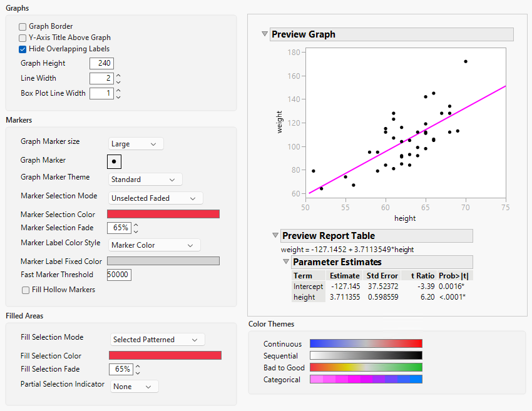Select the Intercept row in Parameter Estimates
The width and height of the screenshot is (532, 411).
click(x=308, y=286)
